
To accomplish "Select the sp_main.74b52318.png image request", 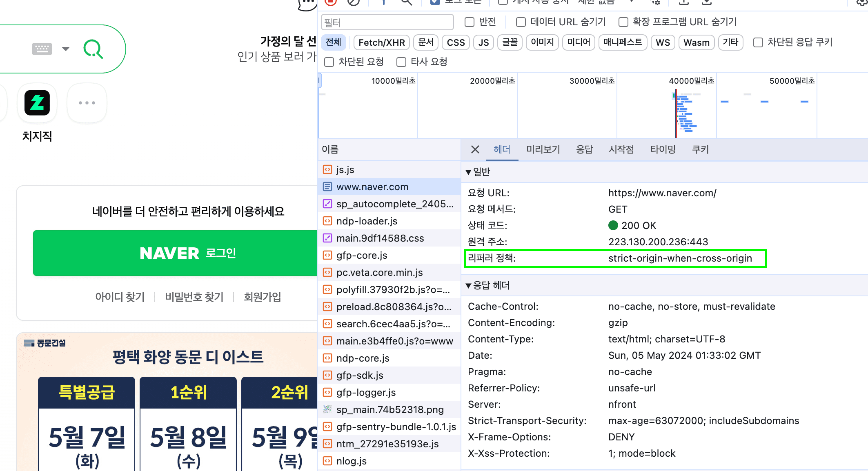I will [389, 410].
